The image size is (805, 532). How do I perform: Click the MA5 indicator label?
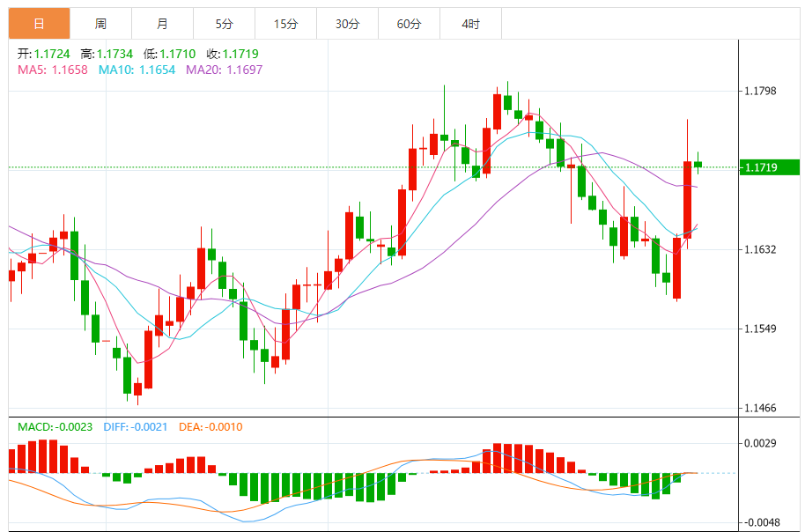point(52,70)
